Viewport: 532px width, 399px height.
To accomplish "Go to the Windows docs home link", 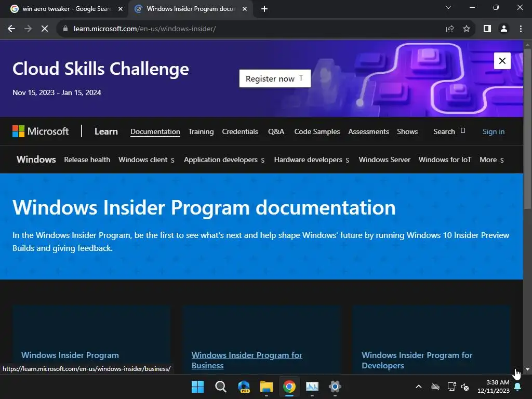I will tap(36, 159).
